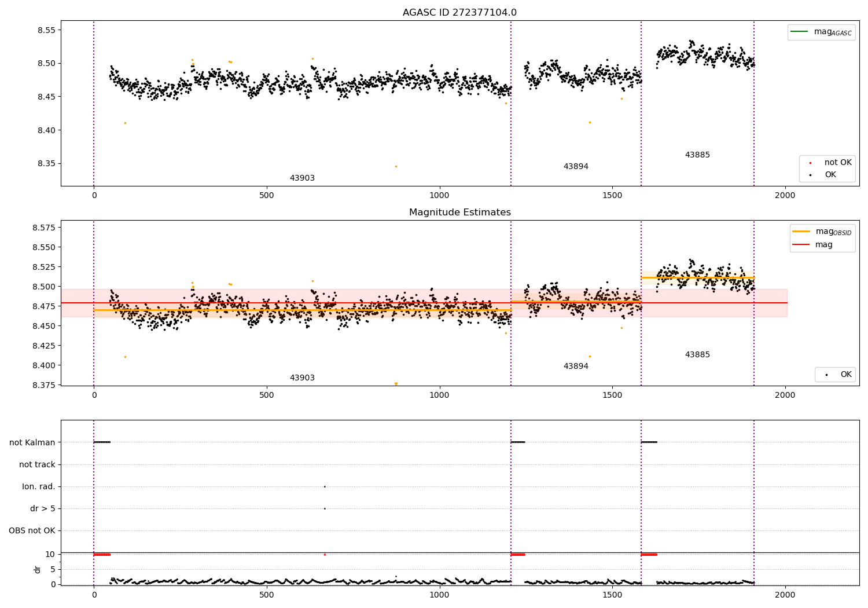Click the label 43894 in the middle plot
Image resolution: width=868 pixels, height=608 pixels.
coord(576,367)
